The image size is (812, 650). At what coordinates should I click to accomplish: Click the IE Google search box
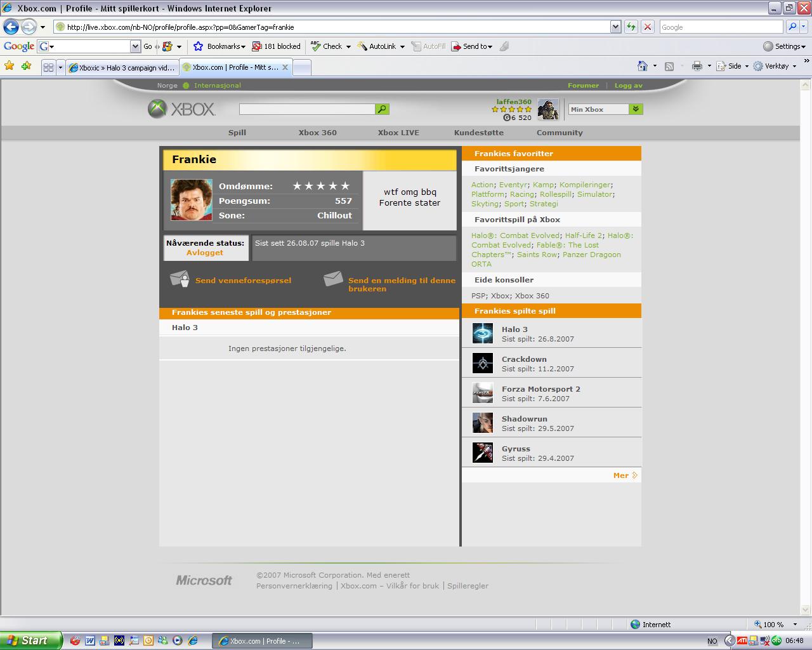tap(721, 27)
